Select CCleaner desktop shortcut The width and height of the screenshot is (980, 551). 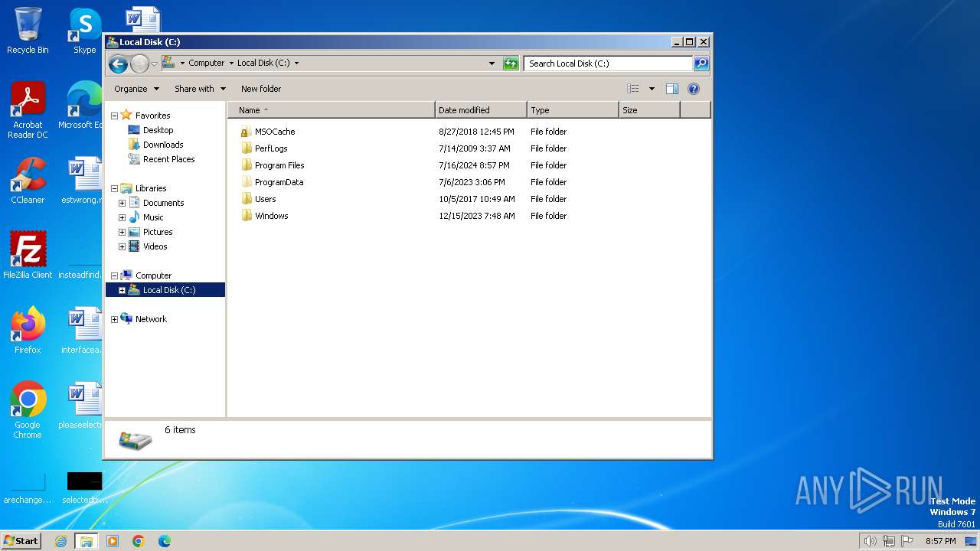click(x=28, y=181)
